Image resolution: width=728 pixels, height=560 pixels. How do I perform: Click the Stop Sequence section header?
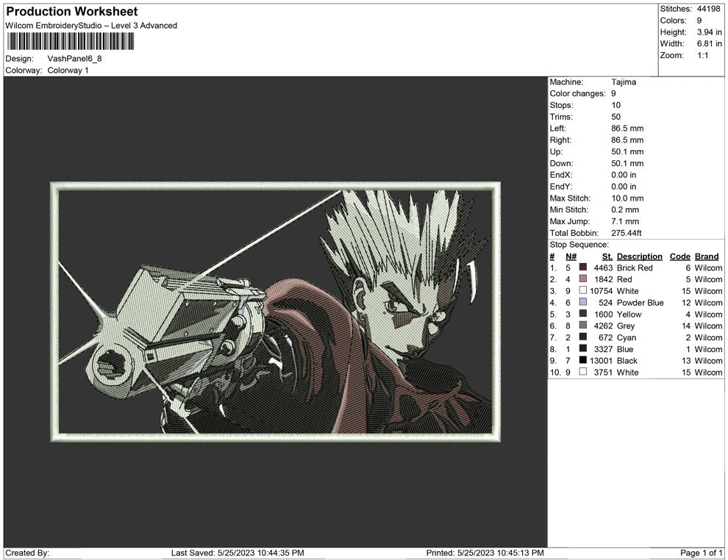click(x=578, y=244)
